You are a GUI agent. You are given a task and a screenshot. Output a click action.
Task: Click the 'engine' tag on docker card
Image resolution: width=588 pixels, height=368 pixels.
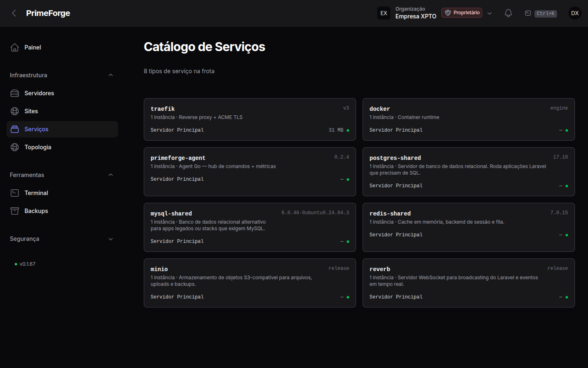tap(559, 108)
